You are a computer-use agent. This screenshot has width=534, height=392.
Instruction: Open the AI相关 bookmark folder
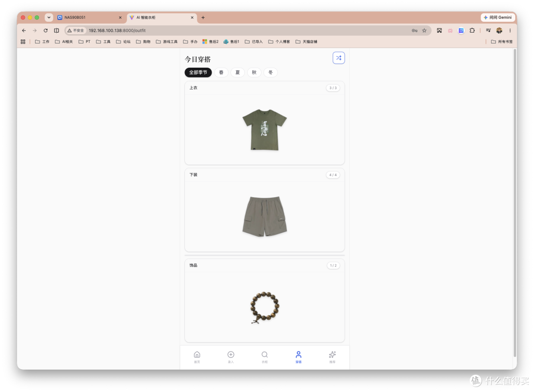click(x=64, y=42)
